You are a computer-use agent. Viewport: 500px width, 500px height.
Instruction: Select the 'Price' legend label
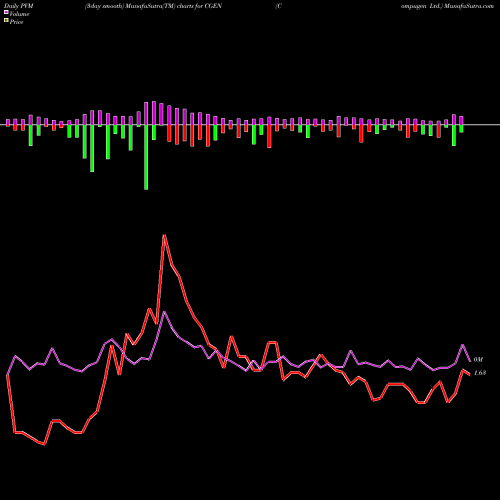[x=16, y=22]
